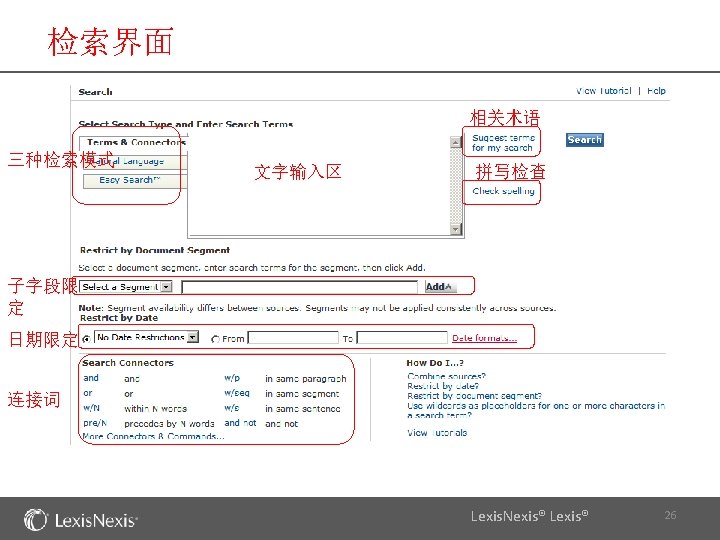Click the From date input field
Viewport: 720px width, 540px height.
click(293, 338)
